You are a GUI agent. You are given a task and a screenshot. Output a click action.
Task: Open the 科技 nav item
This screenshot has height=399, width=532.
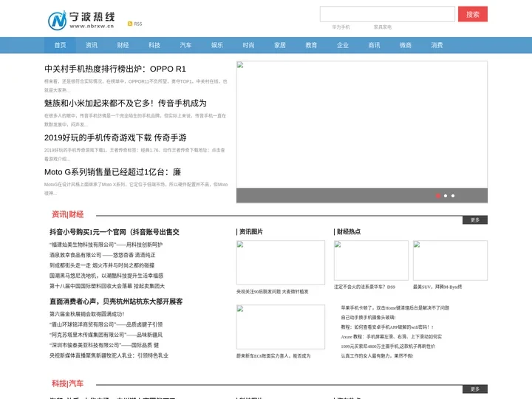pos(154,45)
